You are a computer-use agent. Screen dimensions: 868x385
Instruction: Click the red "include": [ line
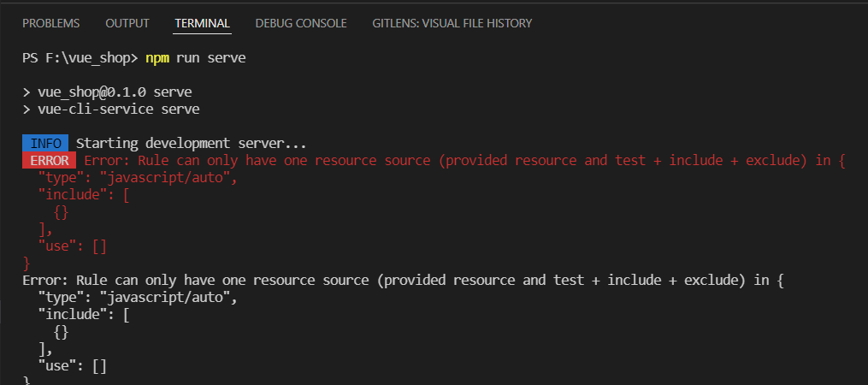click(84, 195)
